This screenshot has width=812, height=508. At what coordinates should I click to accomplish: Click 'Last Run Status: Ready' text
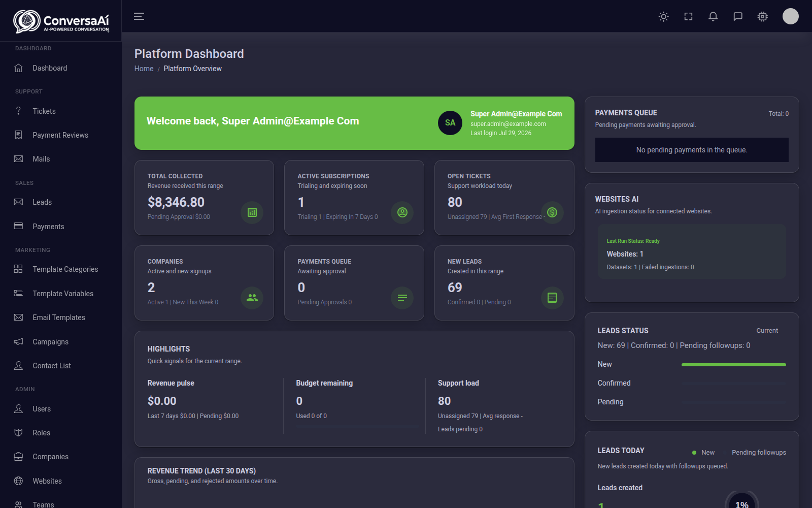click(x=633, y=241)
